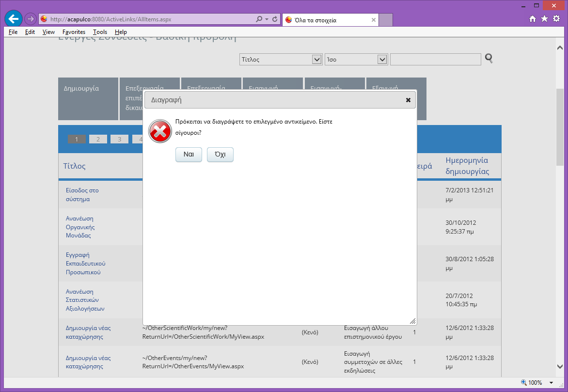Click the vertical scrollbar thumb
The height and width of the screenshot is (392, 568).
click(x=560, y=127)
